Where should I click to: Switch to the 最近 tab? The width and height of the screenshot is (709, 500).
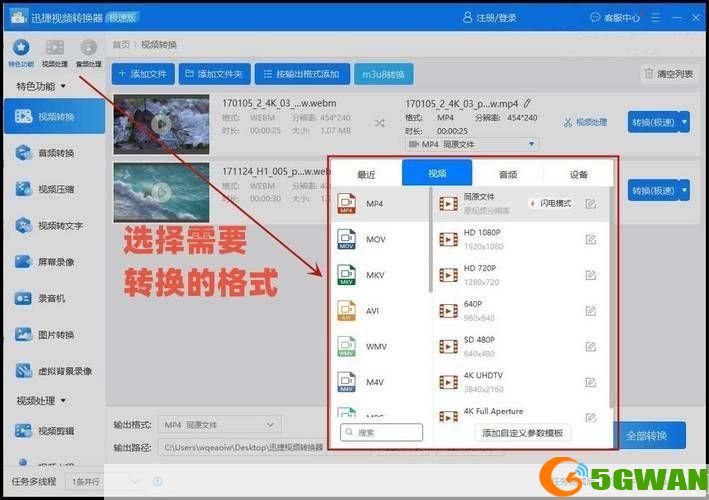[x=366, y=175]
